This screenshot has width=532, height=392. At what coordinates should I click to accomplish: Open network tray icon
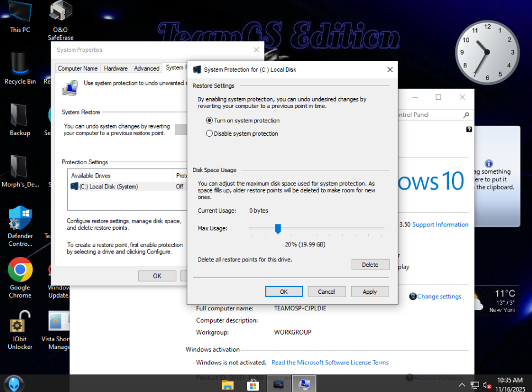tap(475, 385)
